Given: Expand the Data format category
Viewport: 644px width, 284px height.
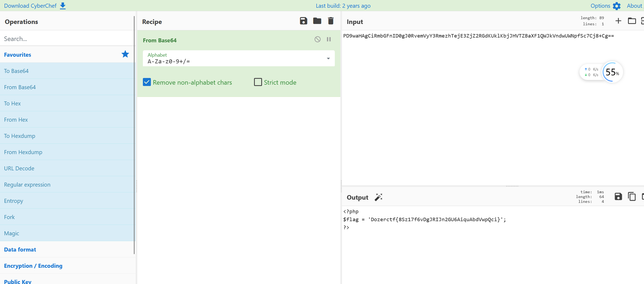Looking at the screenshot, I should pos(20,249).
